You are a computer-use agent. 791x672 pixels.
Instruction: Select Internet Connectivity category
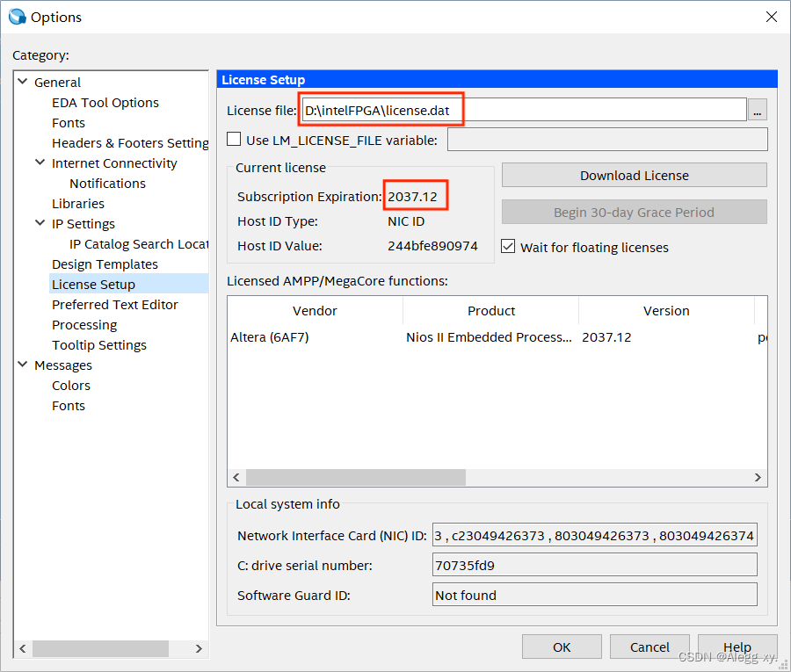[x=114, y=163]
